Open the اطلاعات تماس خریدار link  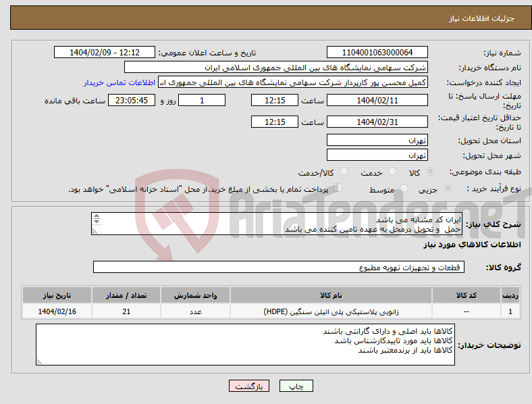coord(119,82)
